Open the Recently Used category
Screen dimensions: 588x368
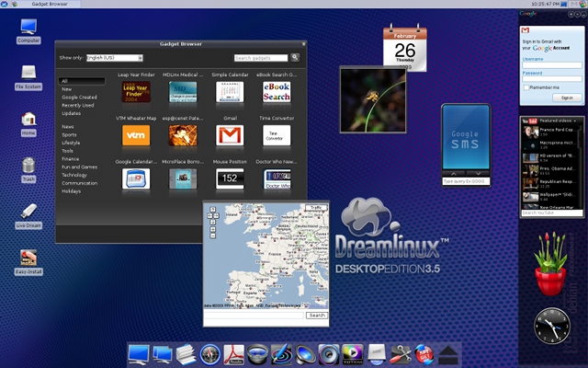(x=78, y=106)
